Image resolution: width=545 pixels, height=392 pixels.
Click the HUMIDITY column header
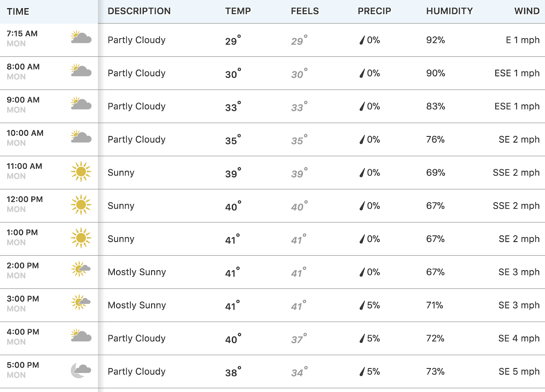click(x=449, y=11)
